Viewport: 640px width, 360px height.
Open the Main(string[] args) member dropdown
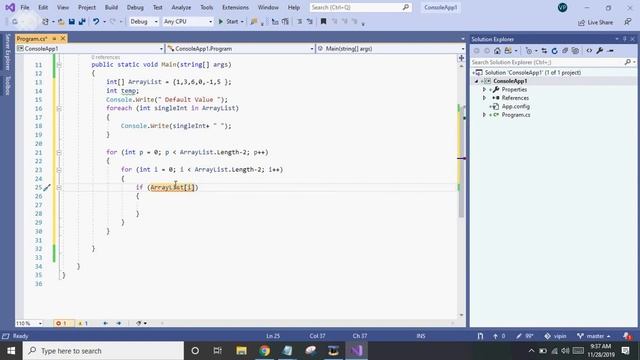391,49
